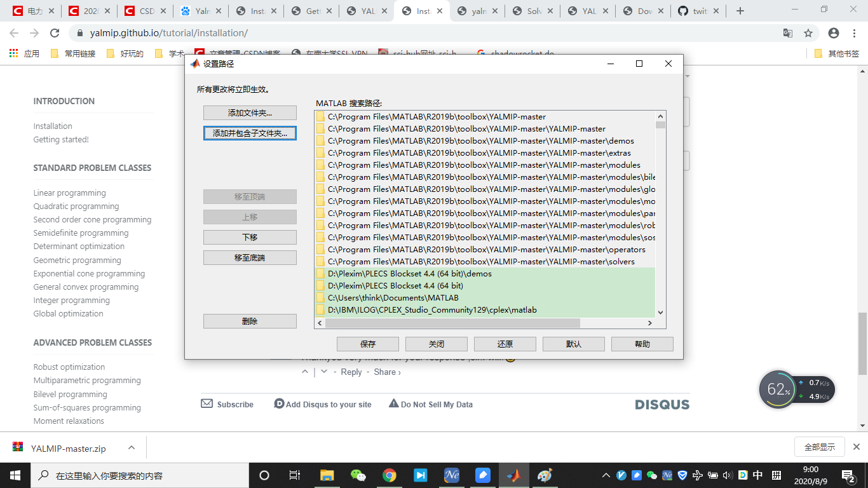Screen dimensions: 868x488
Task: Select the YALMIP-master\operators path entry
Action: pyautogui.click(x=485, y=249)
